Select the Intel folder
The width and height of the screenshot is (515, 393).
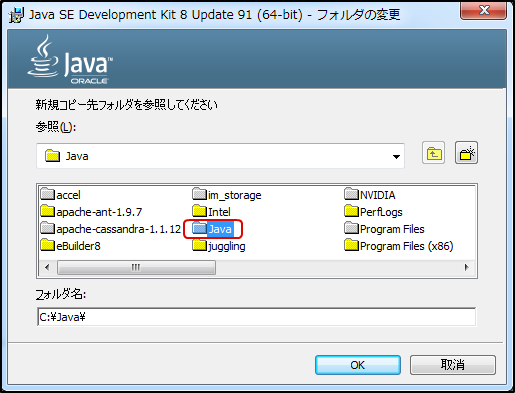click(211, 212)
